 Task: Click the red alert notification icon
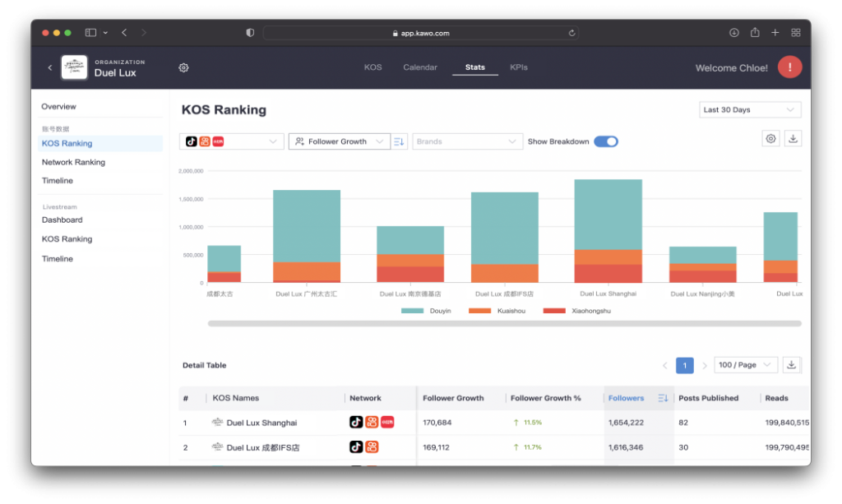tap(789, 67)
